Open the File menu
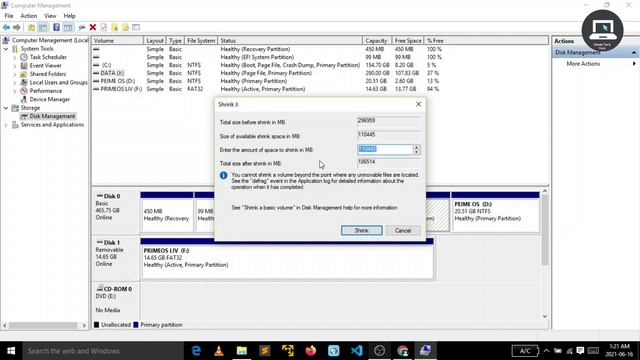The height and width of the screenshot is (360, 640). tap(9, 16)
